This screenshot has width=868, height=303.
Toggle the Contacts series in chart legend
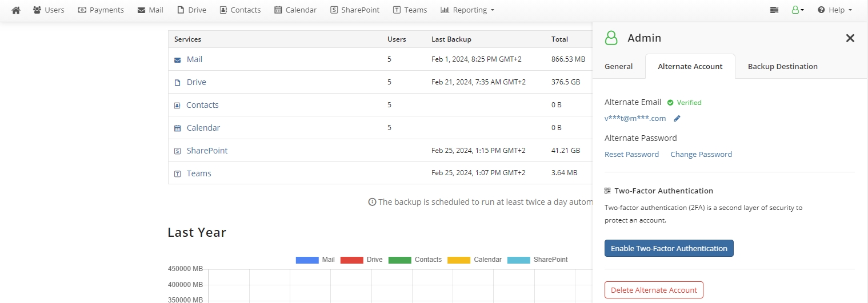(415, 260)
